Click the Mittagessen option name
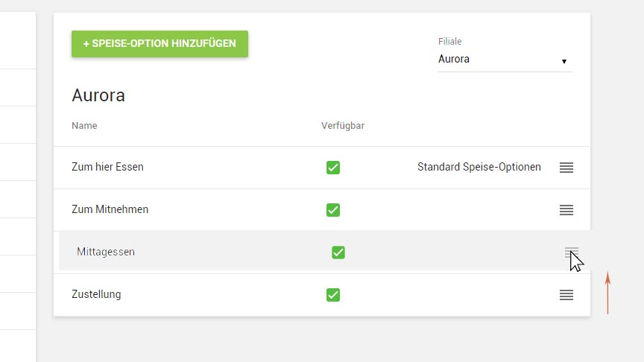The height and width of the screenshot is (362, 644). click(x=106, y=253)
